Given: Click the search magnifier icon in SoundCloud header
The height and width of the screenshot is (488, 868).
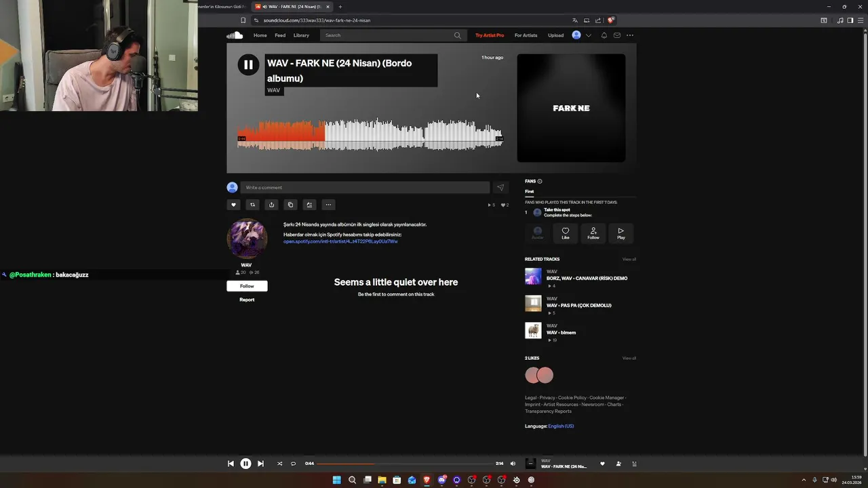Looking at the screenshot, I should click(457, 35).
